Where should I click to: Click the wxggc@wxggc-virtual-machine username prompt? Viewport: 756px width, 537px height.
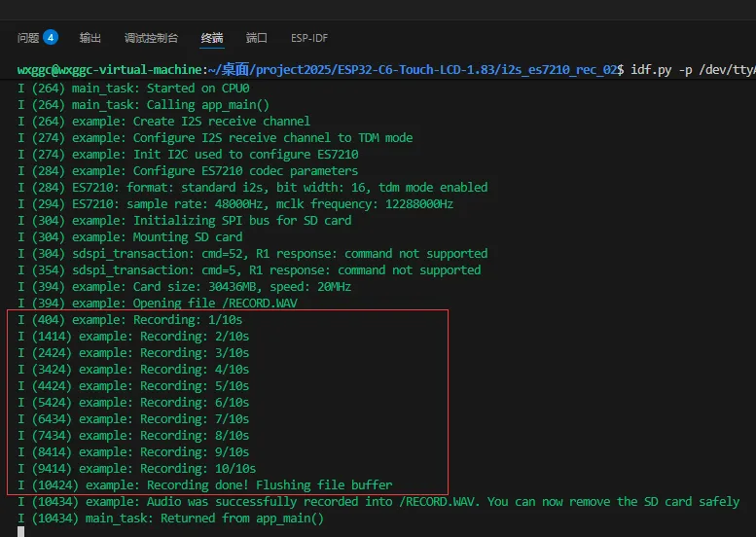(107, 70)
